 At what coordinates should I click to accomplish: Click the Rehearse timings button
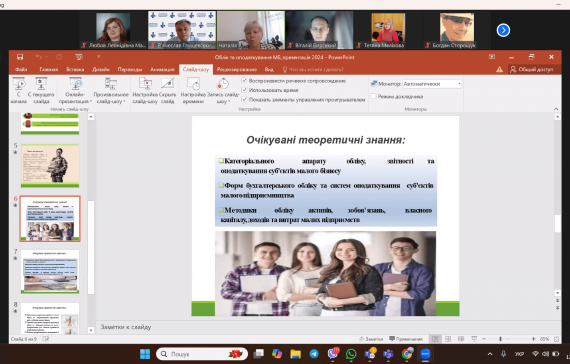[193, 91]
